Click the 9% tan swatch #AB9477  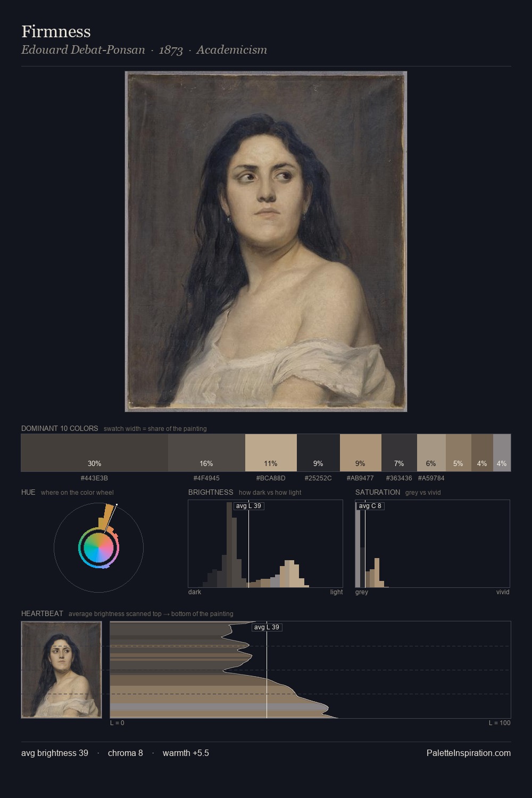pyautogui.click(x=361, y=453)
